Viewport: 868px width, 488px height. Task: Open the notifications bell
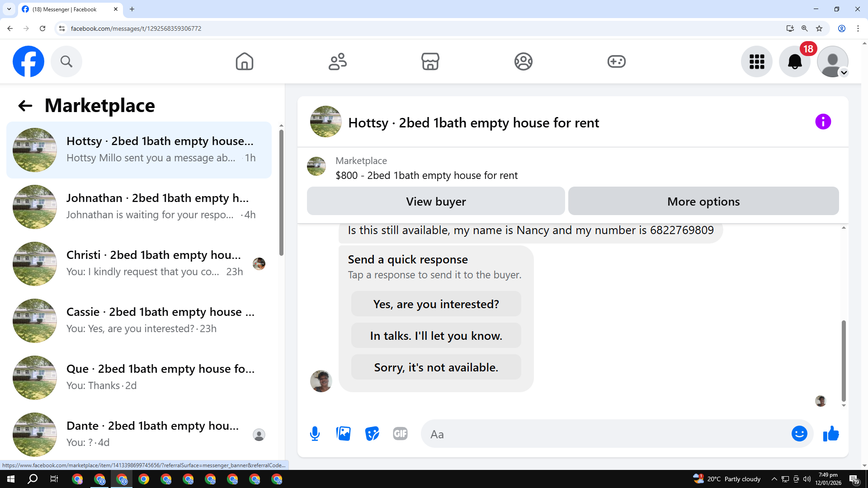tap(794, 61)
